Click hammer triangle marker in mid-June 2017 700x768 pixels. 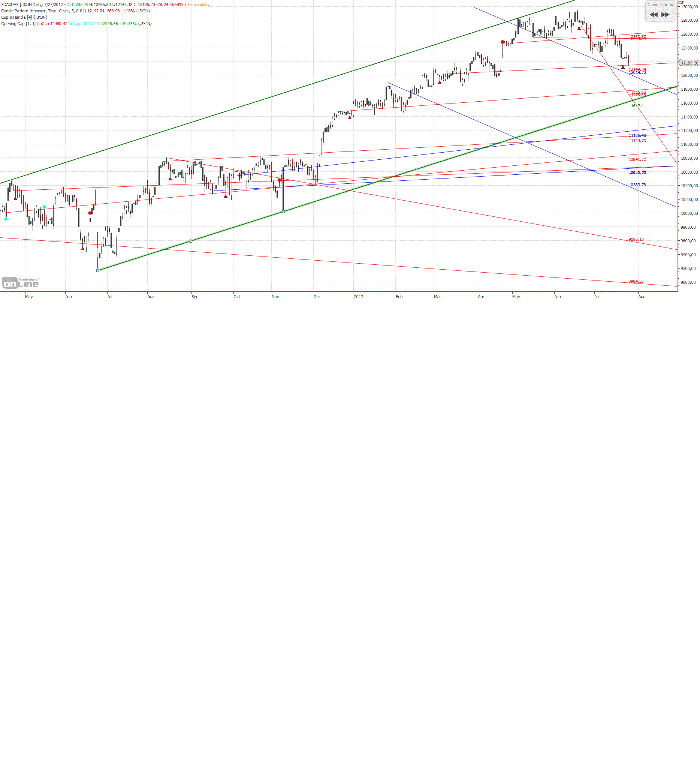pos(579,28)
